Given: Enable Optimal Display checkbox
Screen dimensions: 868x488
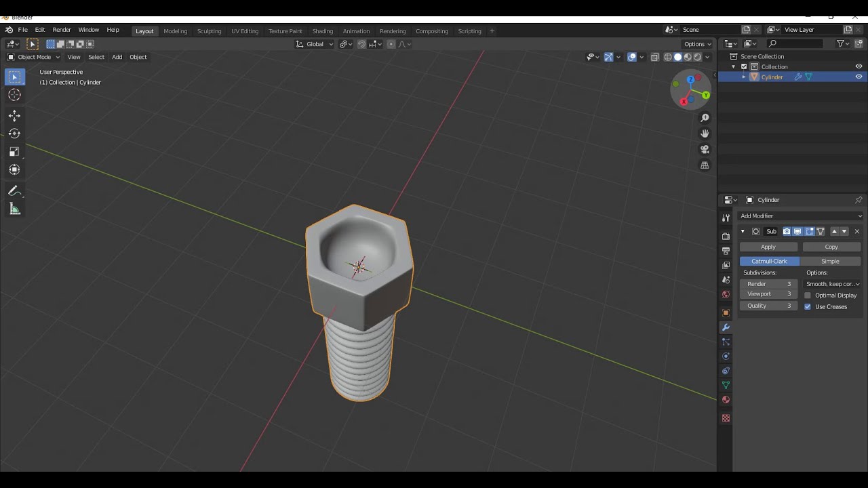Looking at the screenshot, I should pos(808,296).
